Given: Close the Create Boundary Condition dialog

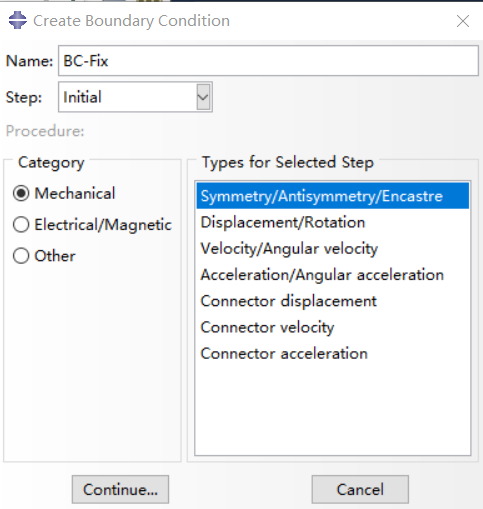Looking at the screenshot, I should point(463,21).
